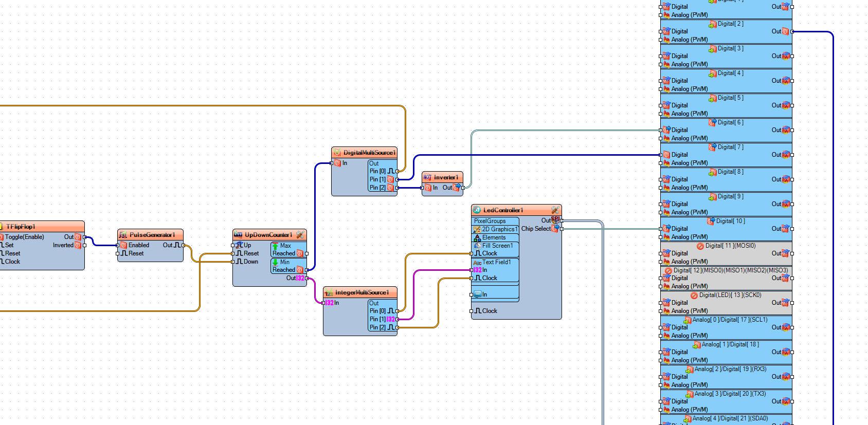Image resolution: width=868 pixels, height=425 pixels.
Task: Select the Analog[ 3 ]/Digital[ 20 ](TX3) channel header
Action: click(726, 394)
